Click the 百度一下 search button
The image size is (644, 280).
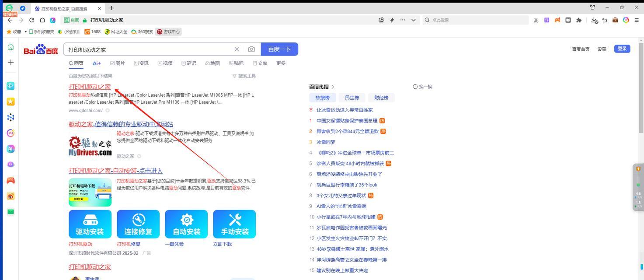(279, 49)
